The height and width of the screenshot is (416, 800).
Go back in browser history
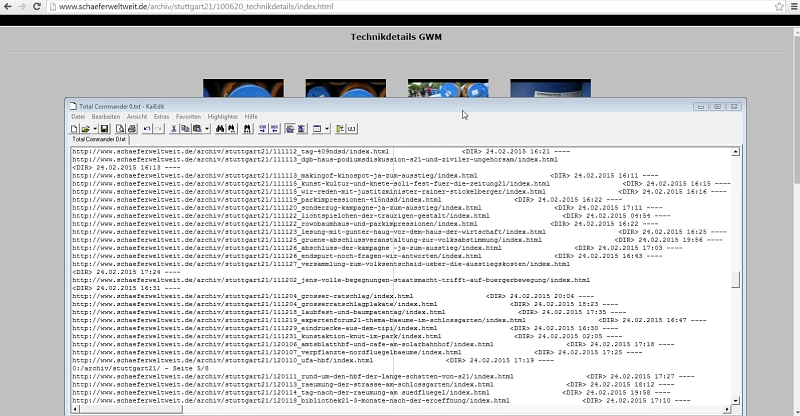click(x=9, y=7)
